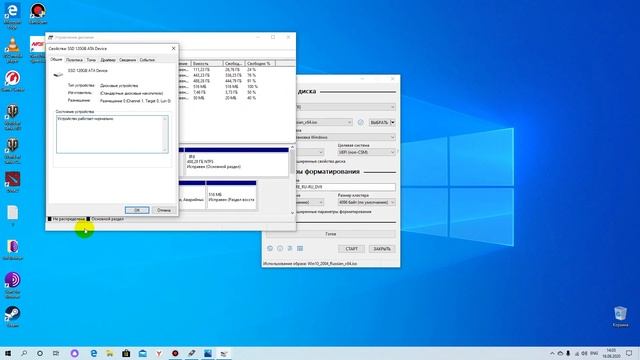640x360 pixels.
Task: Click ЗАКРЫТЬ button in Rufus
Action: [x=382, y=249]
